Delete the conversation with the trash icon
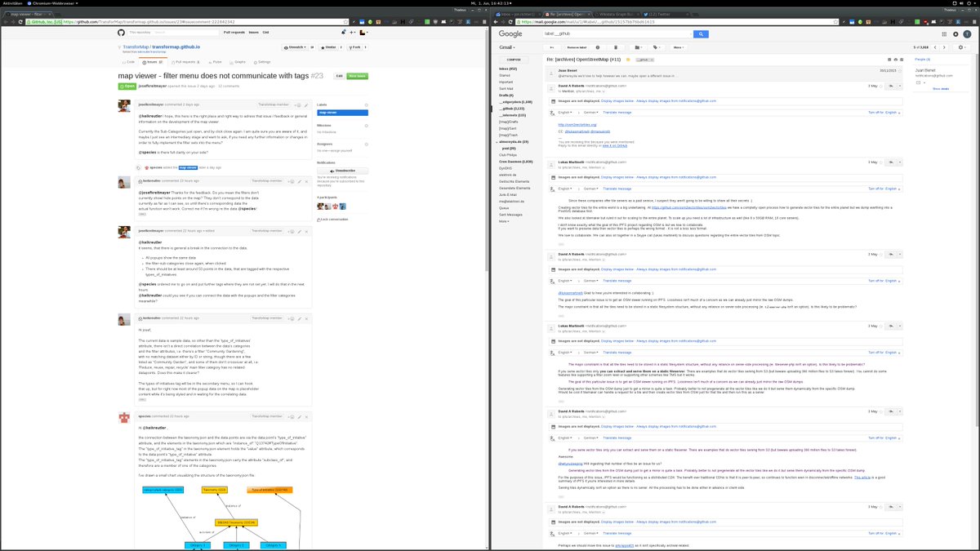980x551 pixels. pyautogui.click(x=616, y=47)
